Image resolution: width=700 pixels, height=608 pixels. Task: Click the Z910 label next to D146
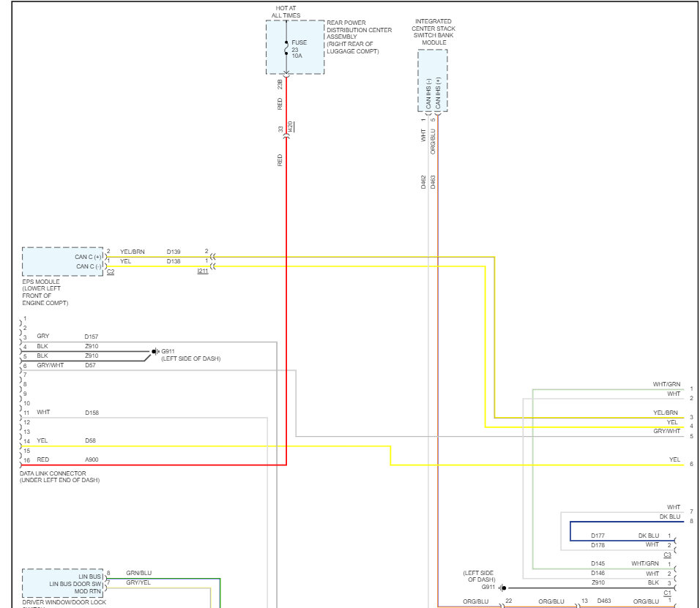[x=597, y=582]
